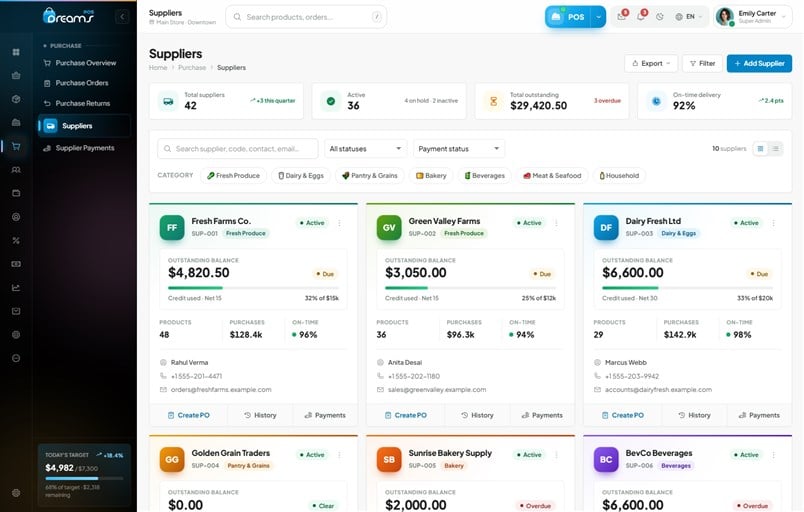Toggle the Meat & Seafood category chip
The height and width of the screenshot is (512, 804).
tap(552, 175)
